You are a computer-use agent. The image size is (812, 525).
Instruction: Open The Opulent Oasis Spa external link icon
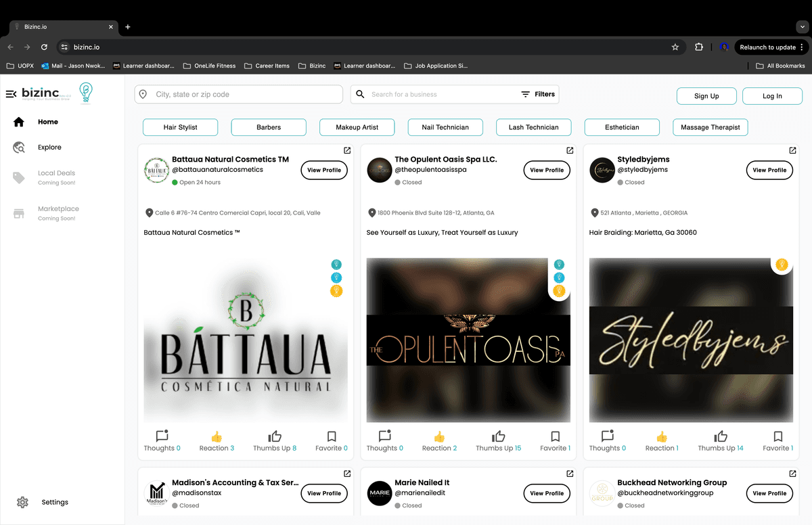point(570,150)
